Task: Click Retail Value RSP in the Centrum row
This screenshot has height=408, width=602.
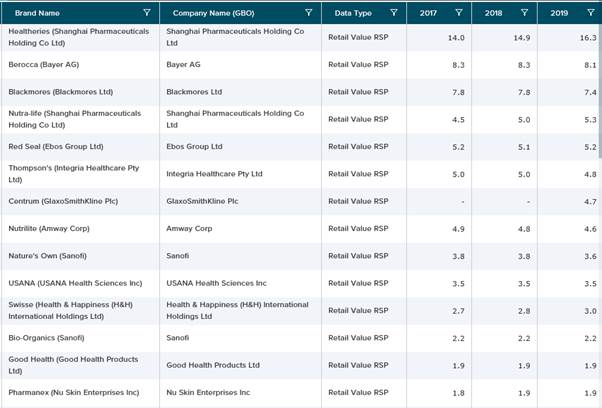Action: tap(358, 201)
